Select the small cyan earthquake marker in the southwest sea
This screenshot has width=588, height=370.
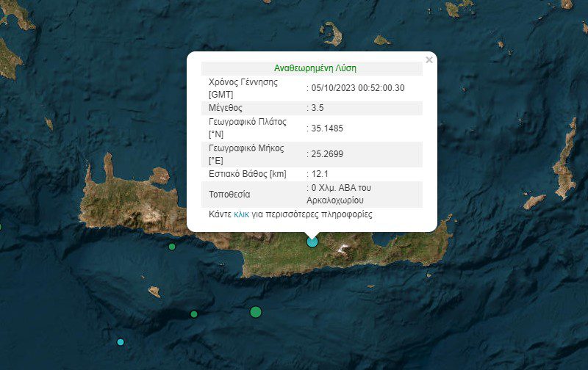click(121, 342)
